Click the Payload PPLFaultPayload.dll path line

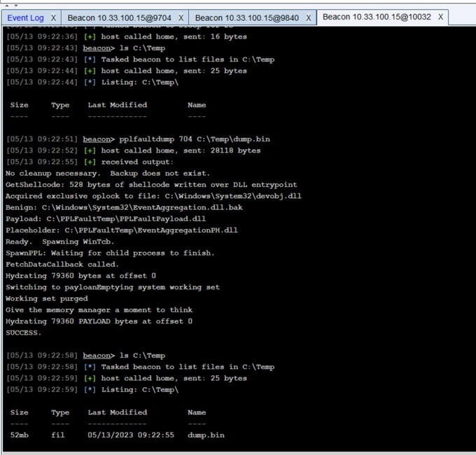pyautogui.click(x=106, y=219)
